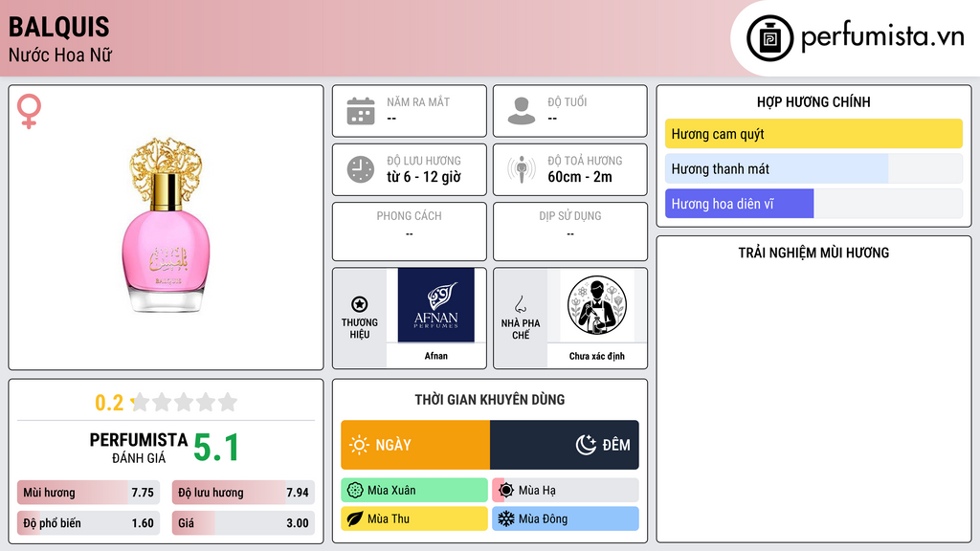Viewport: 980px width, 551px height.
Task: Click the star rating row next to 0.2
Action: tap(185, 403)
